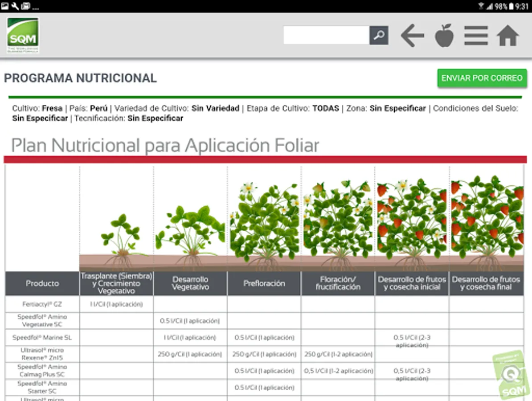This screenshot has height=401, width=532.
Task: Click the Etapa de Cultivo: TODAS text
Action: tap(293, 108)
